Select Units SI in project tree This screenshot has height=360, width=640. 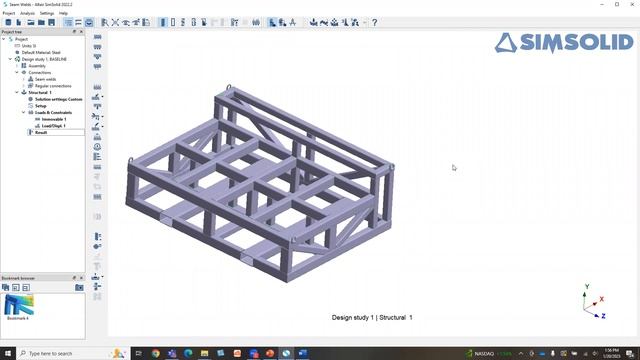pyautogui.click(x=29, y=46)
